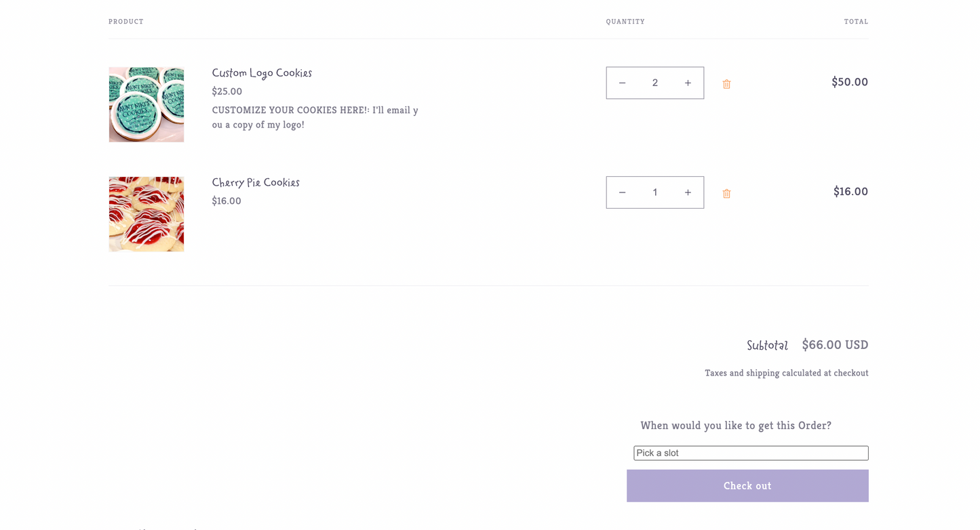
Task: Select the Cherry Pie Cookies quantity field
Action: [x=655, y=192]
